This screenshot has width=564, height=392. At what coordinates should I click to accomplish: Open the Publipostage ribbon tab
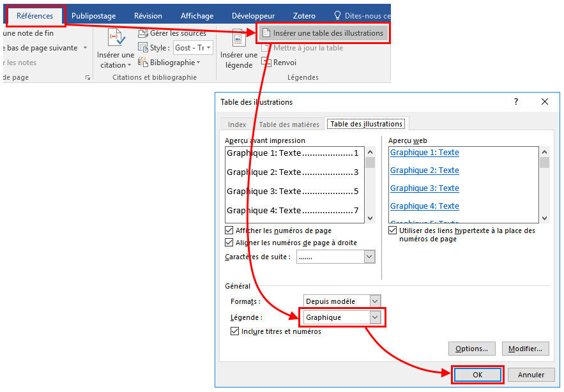pos(94,16)
